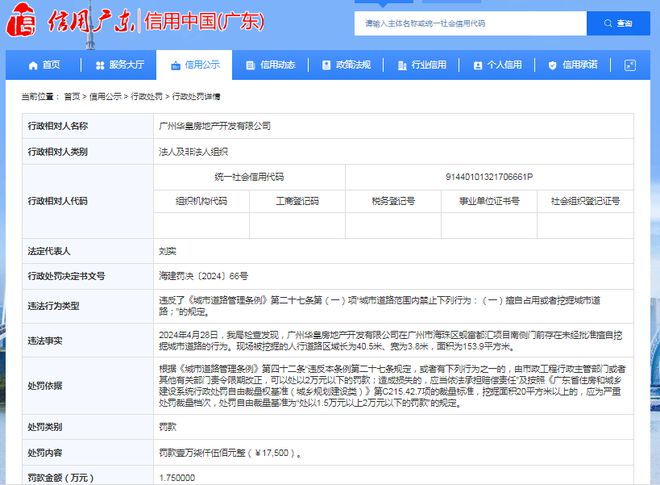The height and width of the screenshot is (485, 660).
Task: Click the 行政相对人代码 row label
Action: [58, 201]
